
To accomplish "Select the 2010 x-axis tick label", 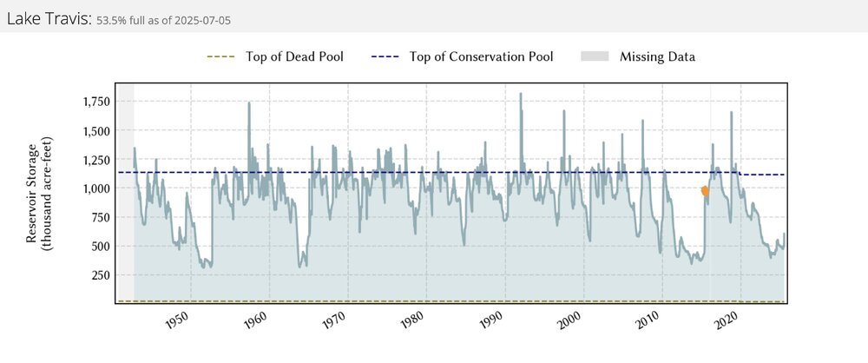I will click(x=650, y=321).
